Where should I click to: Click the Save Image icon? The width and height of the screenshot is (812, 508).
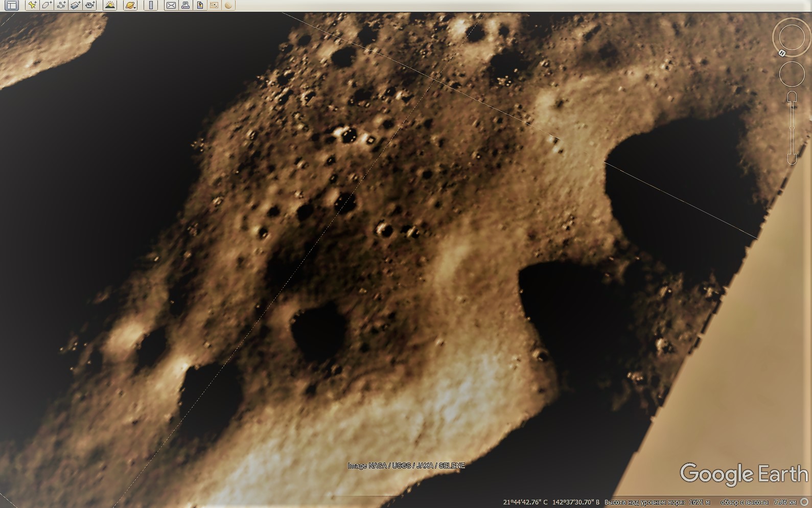point(200,6)
